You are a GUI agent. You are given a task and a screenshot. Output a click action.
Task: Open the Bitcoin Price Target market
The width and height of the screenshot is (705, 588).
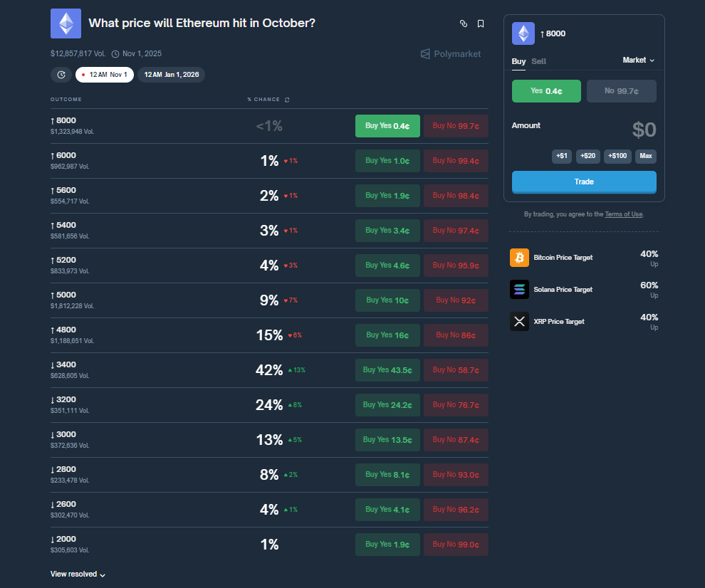pos(563,258)
